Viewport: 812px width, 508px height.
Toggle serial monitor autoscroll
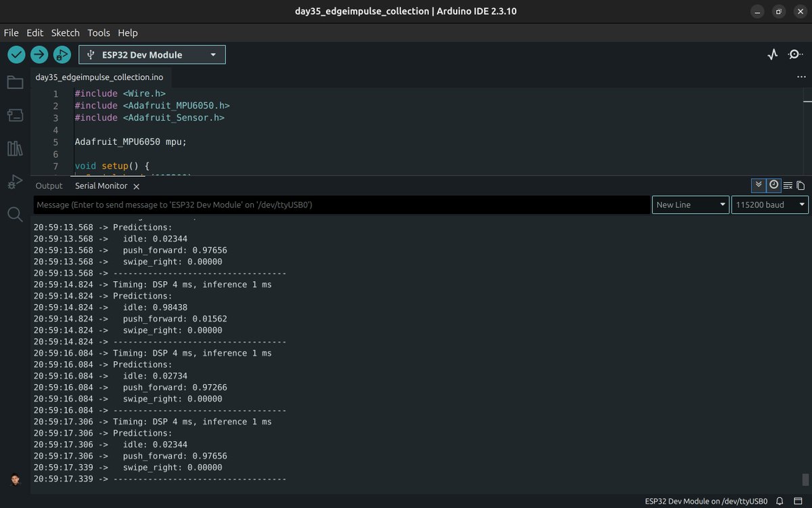tap(759, 186)
